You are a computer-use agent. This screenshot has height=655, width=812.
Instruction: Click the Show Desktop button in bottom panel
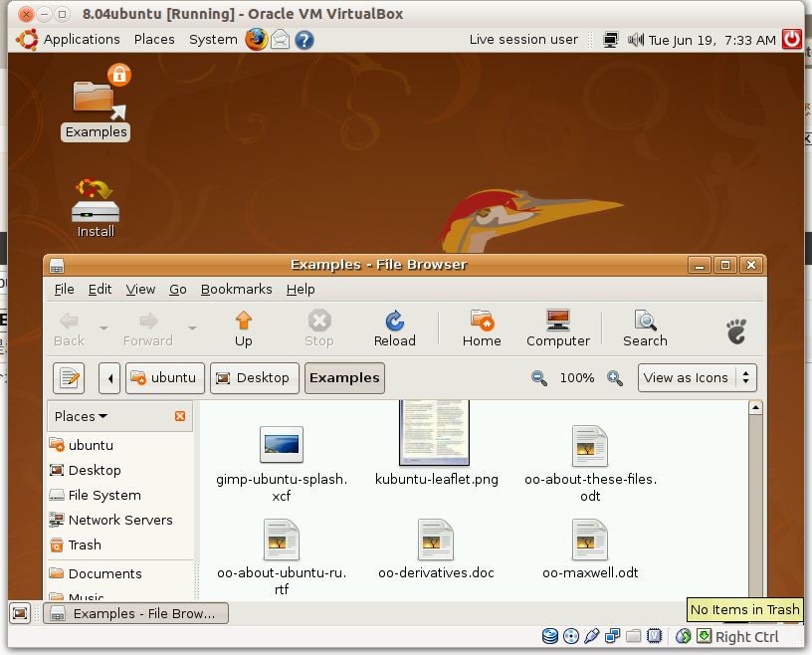[x=20, y=613]
